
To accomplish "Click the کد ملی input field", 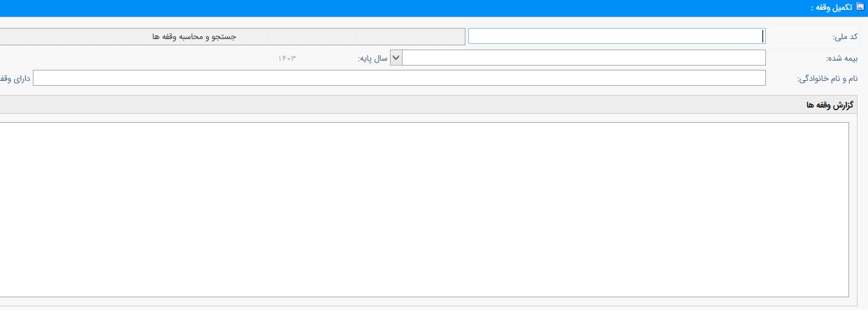I will pyautogui.click(x=616, y=36).
